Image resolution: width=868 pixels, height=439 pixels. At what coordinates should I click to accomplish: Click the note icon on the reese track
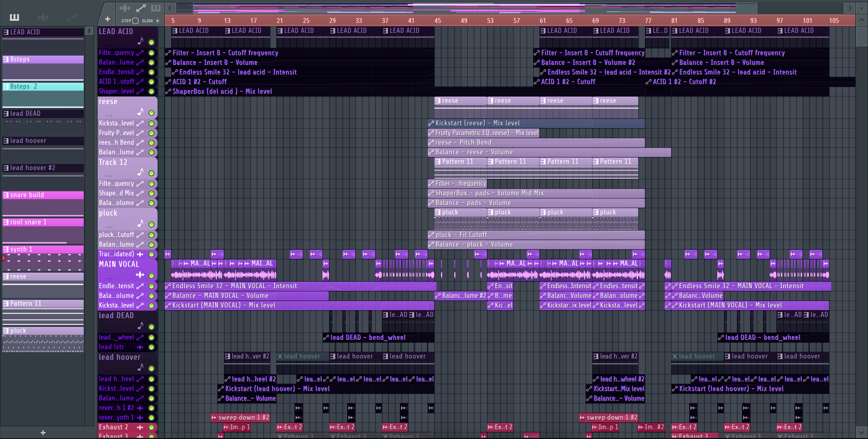140,112
